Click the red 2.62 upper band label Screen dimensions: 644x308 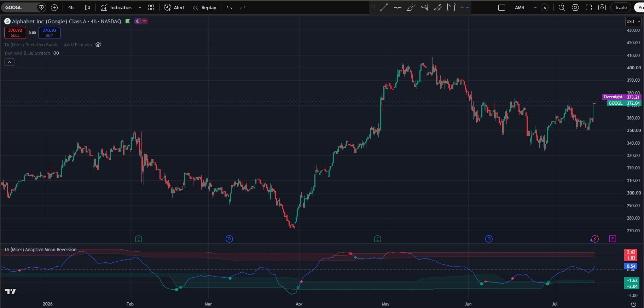[x=631, y=252]
